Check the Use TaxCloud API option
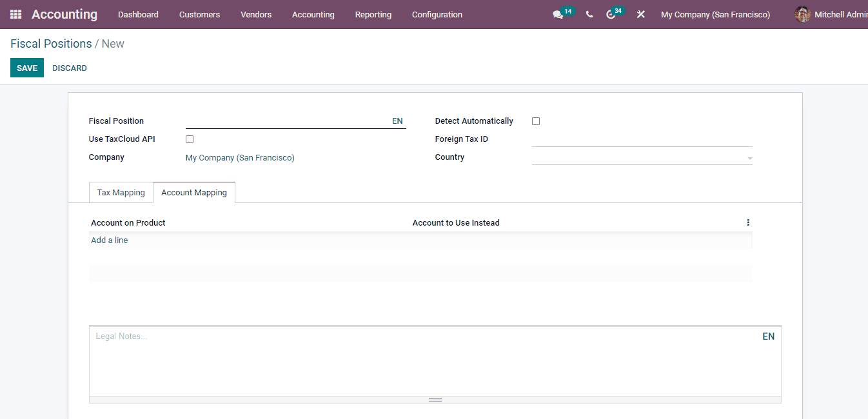868x419 pixels. click(x=189, y=139)
